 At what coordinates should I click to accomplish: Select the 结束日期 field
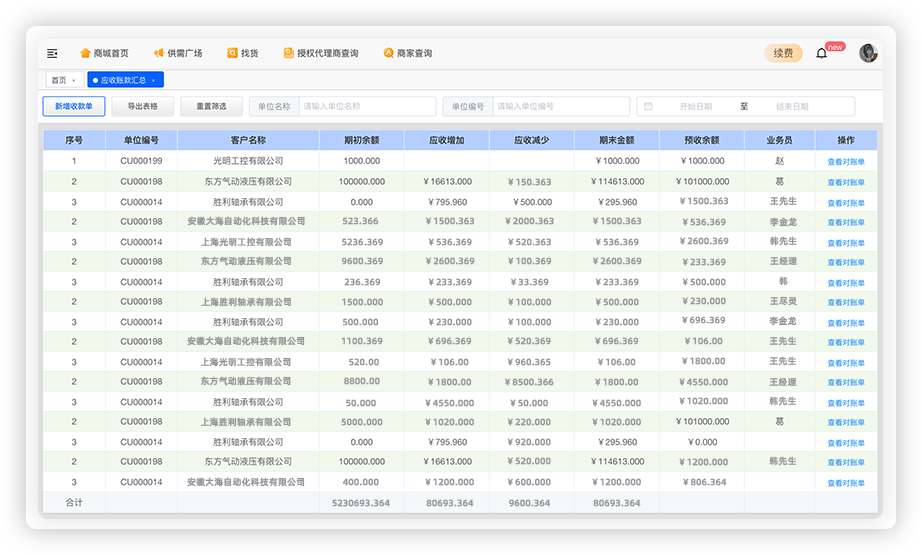(x=792, y=106)
